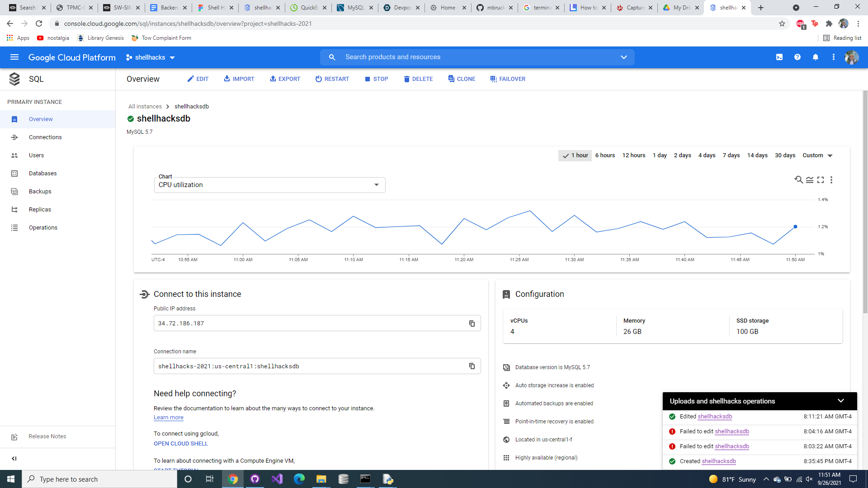Open the chart more-options menu

831,180
